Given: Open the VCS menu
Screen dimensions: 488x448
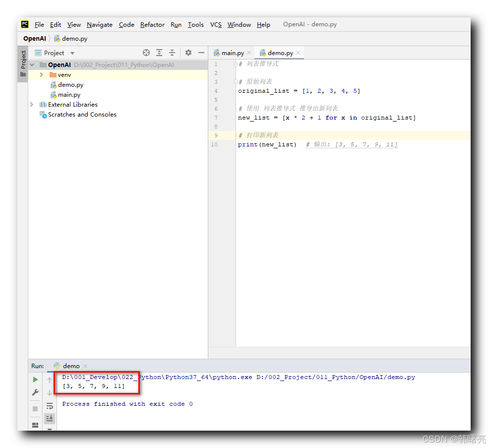Looking at the screenshot, I should [216, 25].
